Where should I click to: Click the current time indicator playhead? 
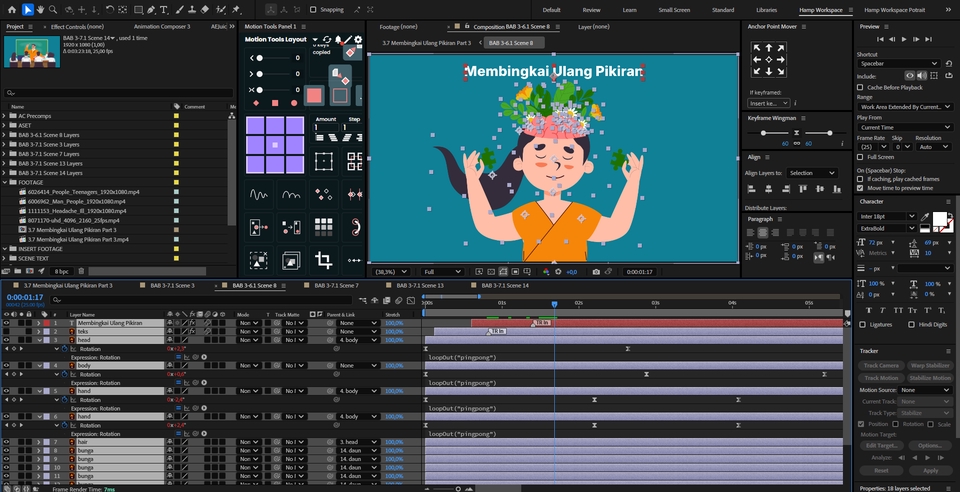tap(554, 304)
